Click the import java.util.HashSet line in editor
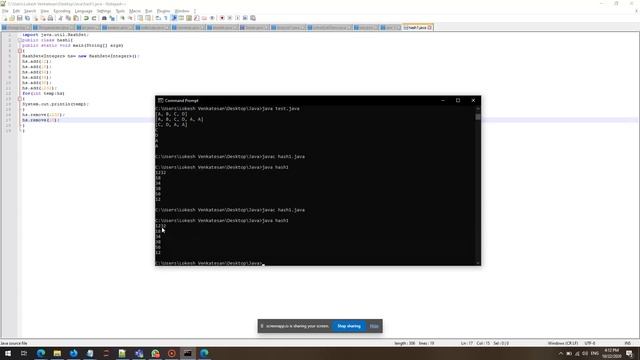 click(55, 35)
